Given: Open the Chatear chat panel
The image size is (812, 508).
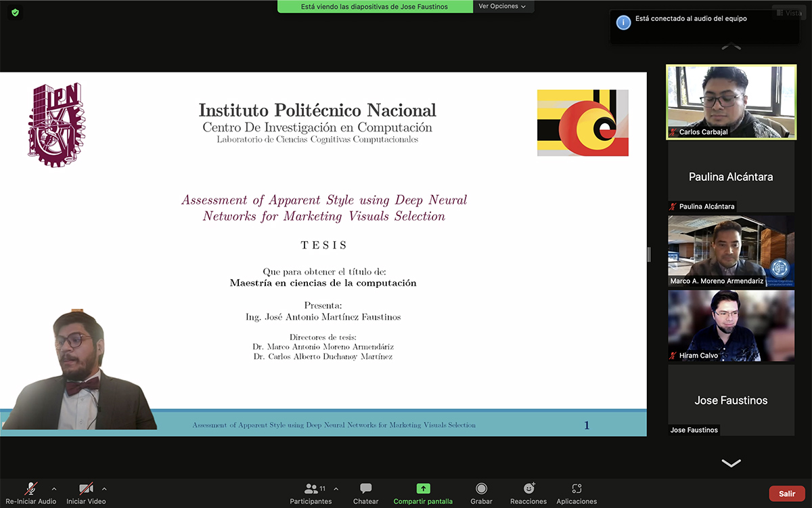Looking at the screenshot, I should coord(366,494).
